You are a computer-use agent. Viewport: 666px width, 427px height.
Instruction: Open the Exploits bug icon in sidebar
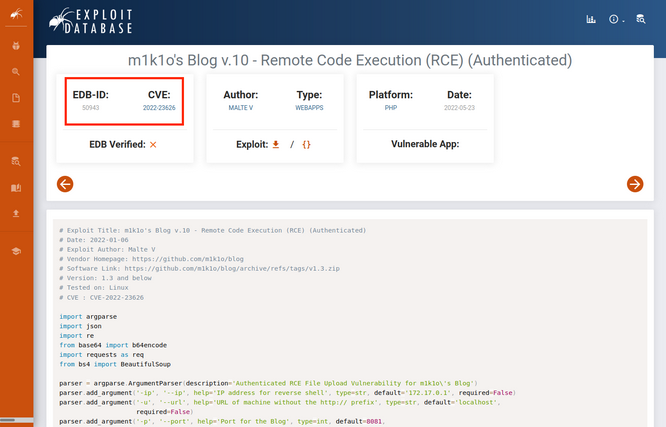pos(16,45)
